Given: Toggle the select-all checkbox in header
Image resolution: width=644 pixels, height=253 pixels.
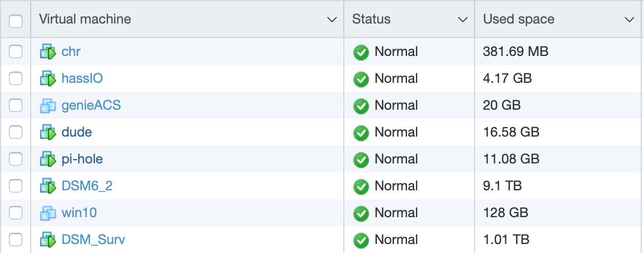Looking at the screenshot, I should pyautogui.click(x=16, y=20).
